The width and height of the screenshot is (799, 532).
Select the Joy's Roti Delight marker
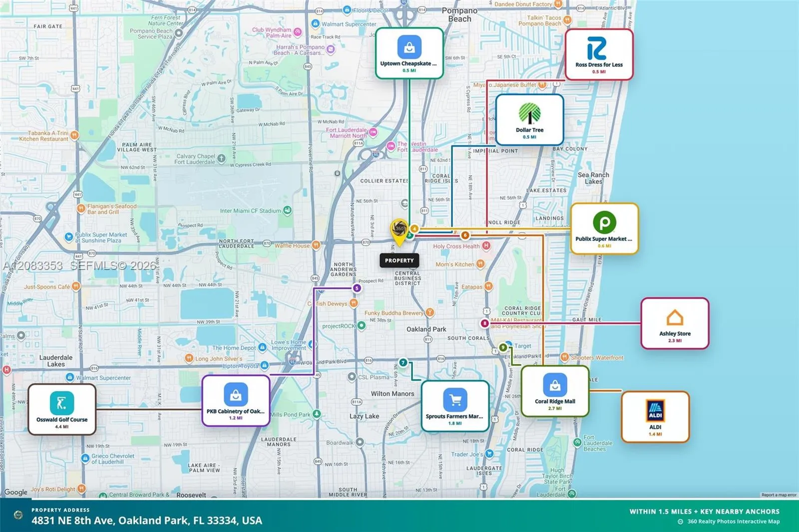(81, 489)
